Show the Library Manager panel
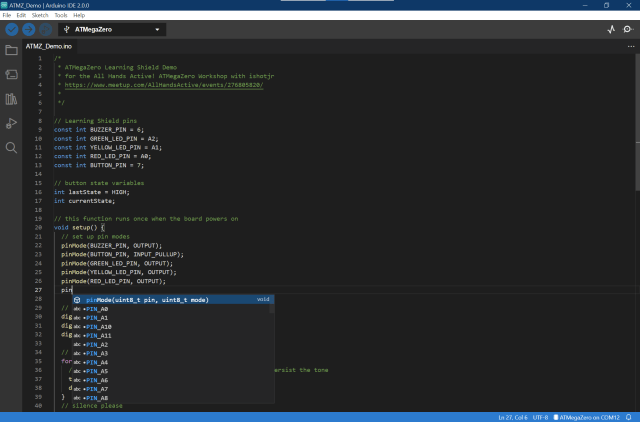 coord(12,99)
